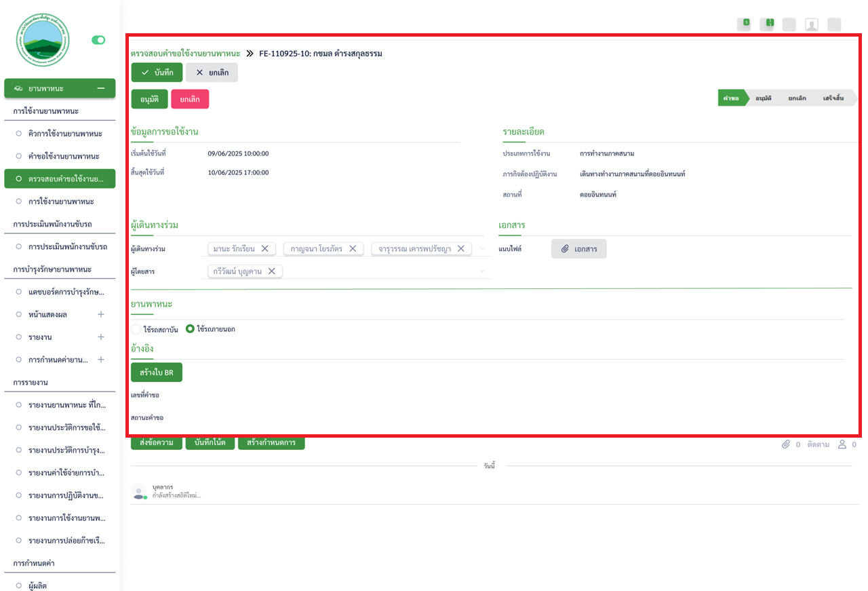
Task: Toggle the green sidebar switch
Action: click(x=99, y=40)
